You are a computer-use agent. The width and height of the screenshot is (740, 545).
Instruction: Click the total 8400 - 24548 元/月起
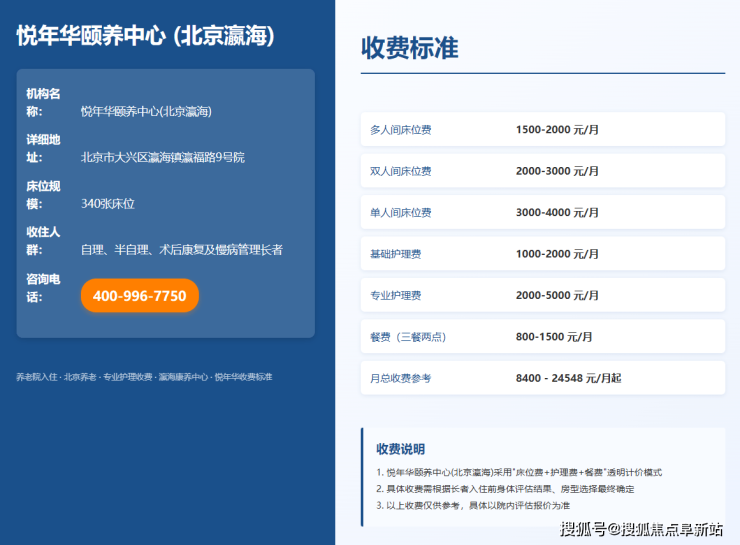coord(568,378)
